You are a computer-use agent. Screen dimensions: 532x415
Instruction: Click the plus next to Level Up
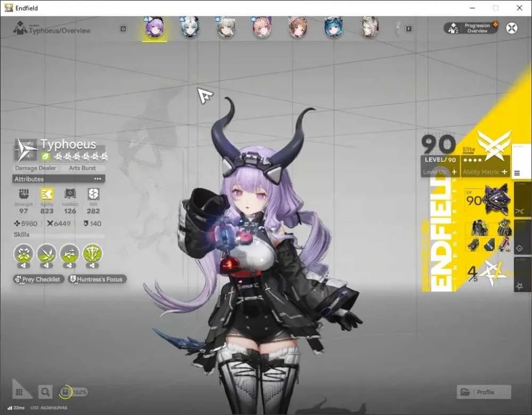[454, 172]
